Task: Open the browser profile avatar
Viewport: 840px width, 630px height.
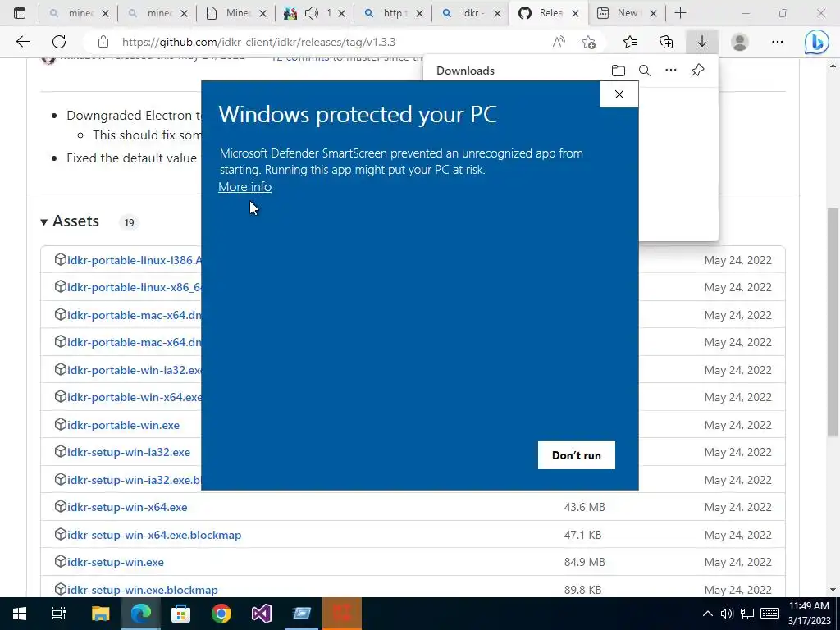Action: tap(740, 42)
